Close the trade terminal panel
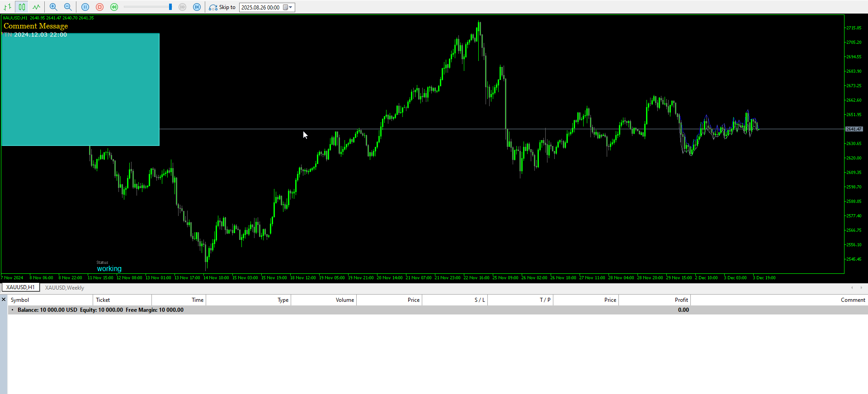 point(4,300)
